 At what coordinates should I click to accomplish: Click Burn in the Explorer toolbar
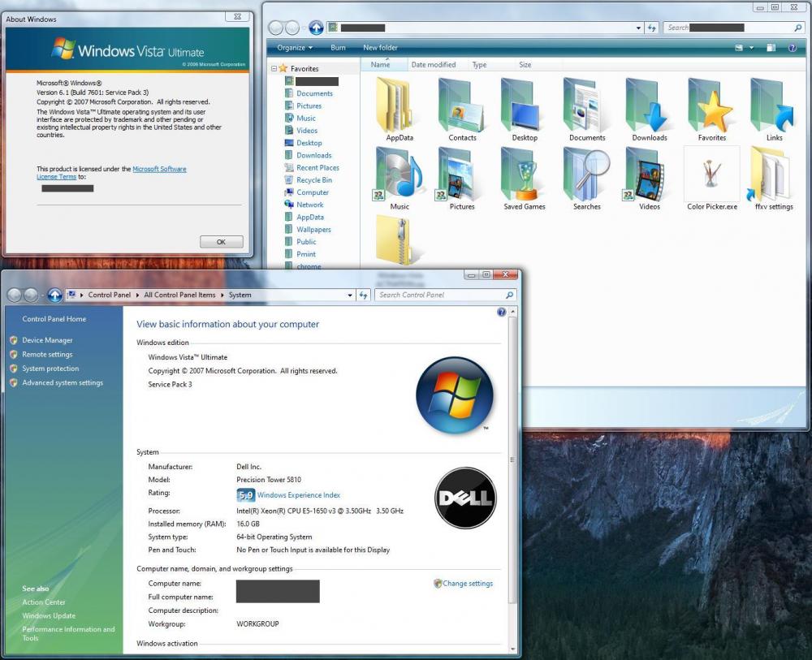(x=338, y=48)
